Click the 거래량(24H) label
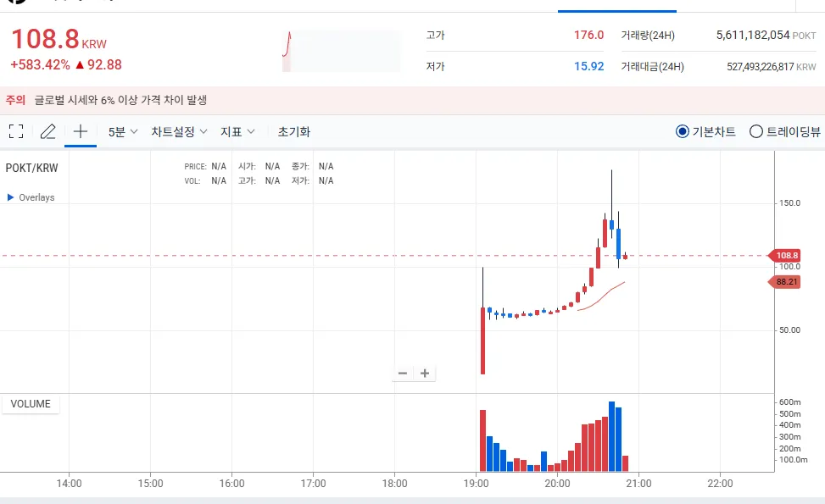 point(648,36)
